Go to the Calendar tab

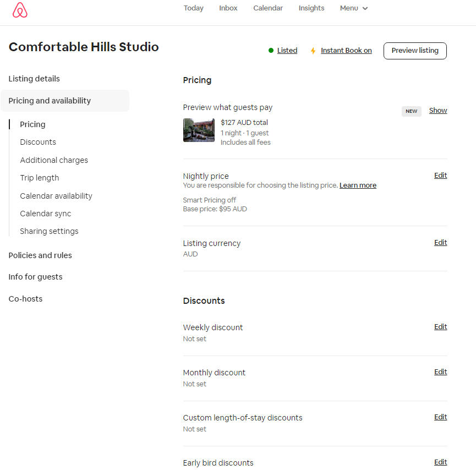[268, 8]
